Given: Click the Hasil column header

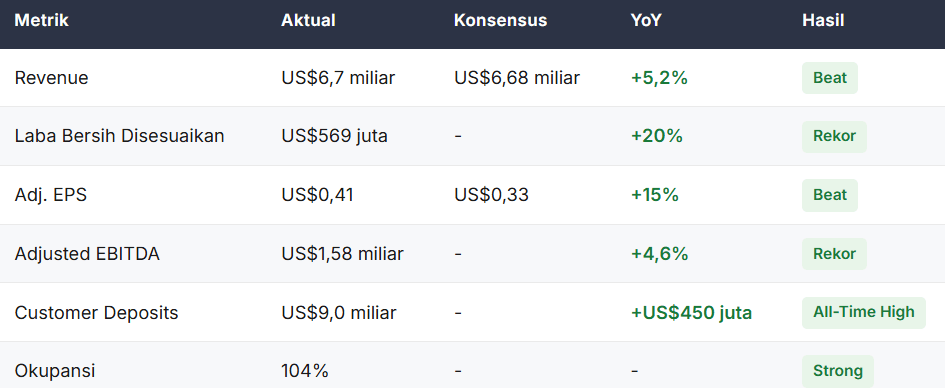Looking at the screenshot, I should click(x=823, y=20).
